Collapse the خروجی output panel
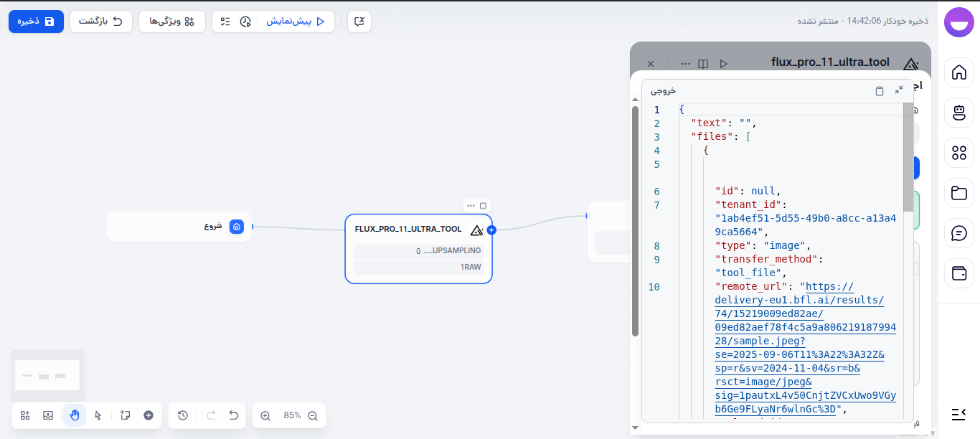This screenshot has height=439, width=980. [x=899, y=91]
